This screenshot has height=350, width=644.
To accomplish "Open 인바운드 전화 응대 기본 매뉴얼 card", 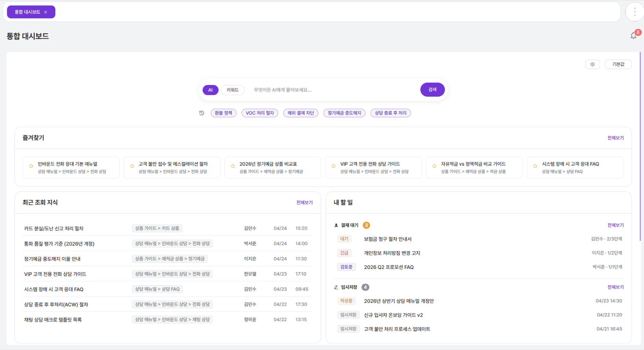I will click(x=71, y=167).
